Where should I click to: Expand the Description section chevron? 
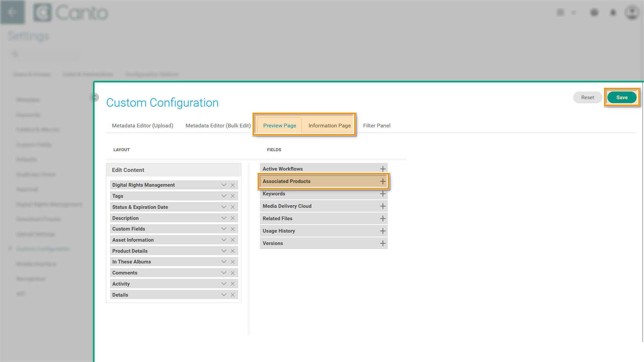[224, 218]
